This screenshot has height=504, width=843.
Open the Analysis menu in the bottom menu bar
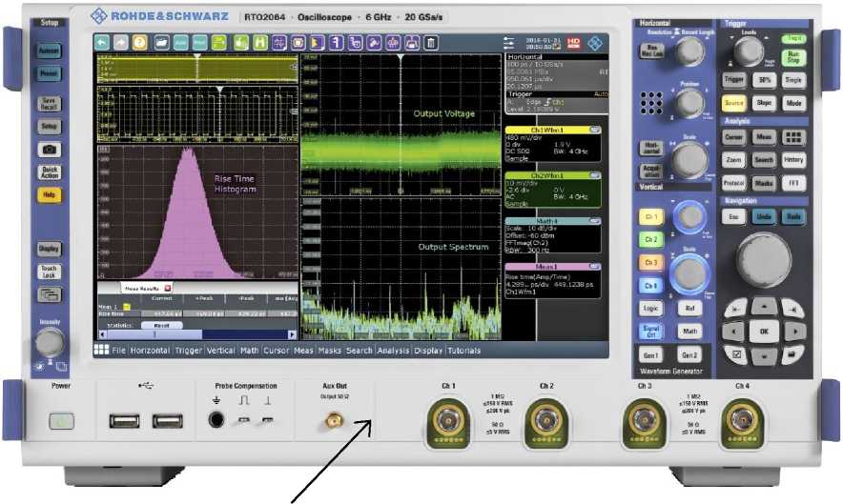tap(392, 350)
